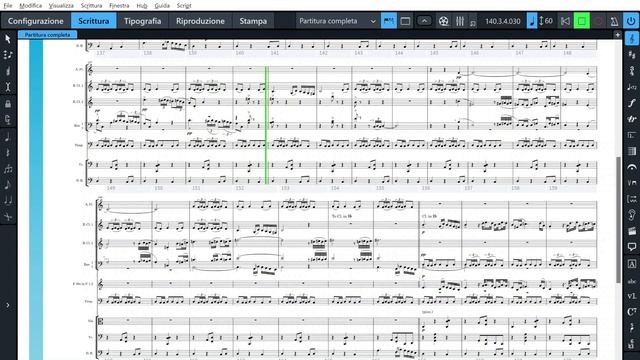Toggle page view button
This screenshot has width=640, height=360.
coord(405,21)
